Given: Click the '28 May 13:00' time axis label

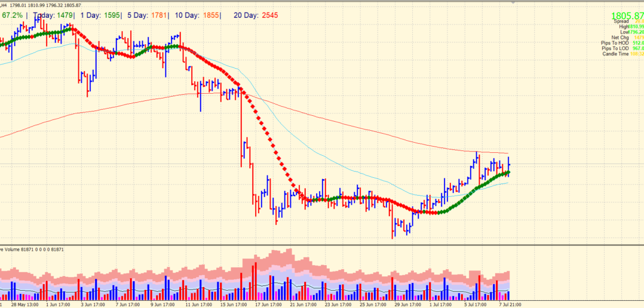Looking at the screenshot, I should point(25,305).
